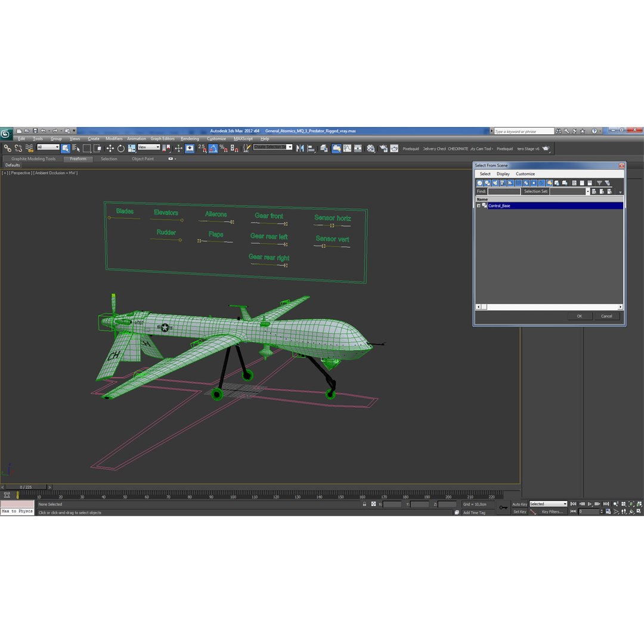Image resolution: width=644 pixels, height=644 pixels.
Task: Activate the Select and Rotate tool
Action: (x=120, y=148)
